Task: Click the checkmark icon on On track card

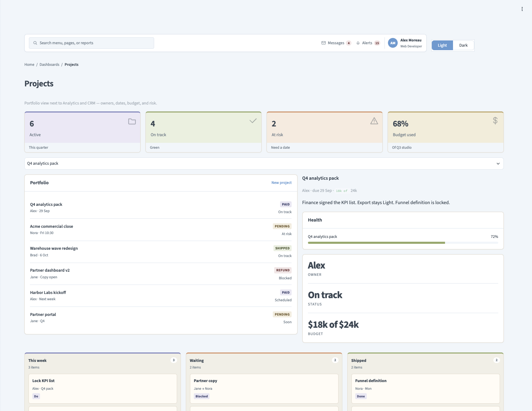Action: coord(253,121)
